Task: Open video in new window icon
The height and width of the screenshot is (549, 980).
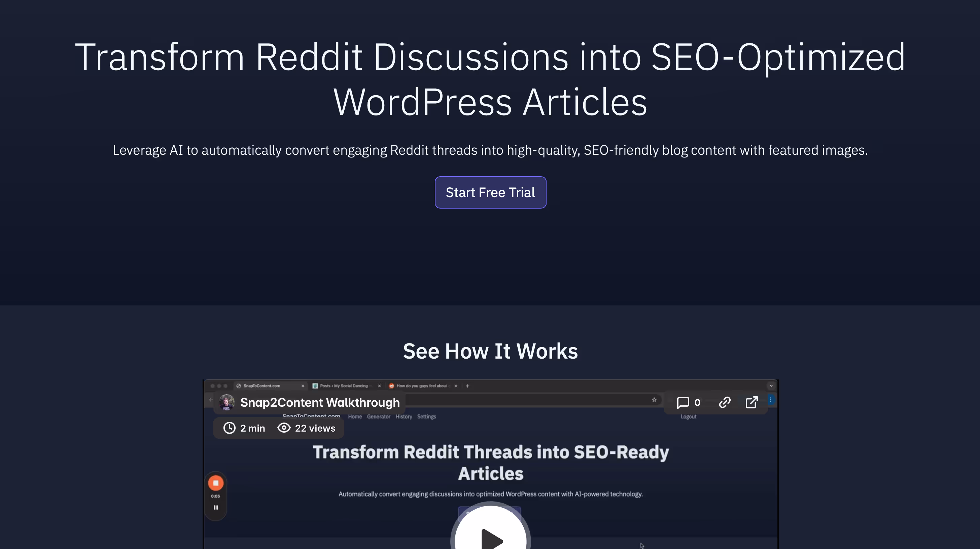Action: 751,402
